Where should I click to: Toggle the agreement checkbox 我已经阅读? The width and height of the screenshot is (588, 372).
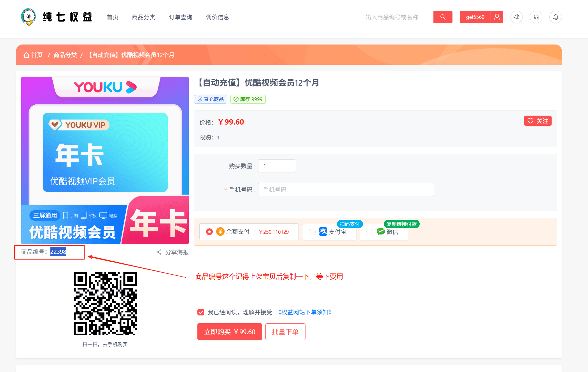[x=201, y=312]
